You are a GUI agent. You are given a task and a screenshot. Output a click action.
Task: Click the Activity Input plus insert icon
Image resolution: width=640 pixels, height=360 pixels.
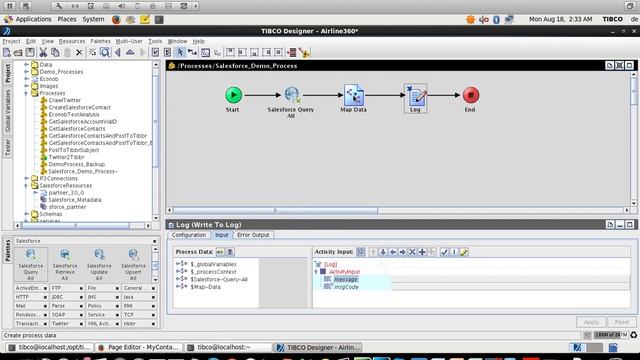tap(422, 252)
